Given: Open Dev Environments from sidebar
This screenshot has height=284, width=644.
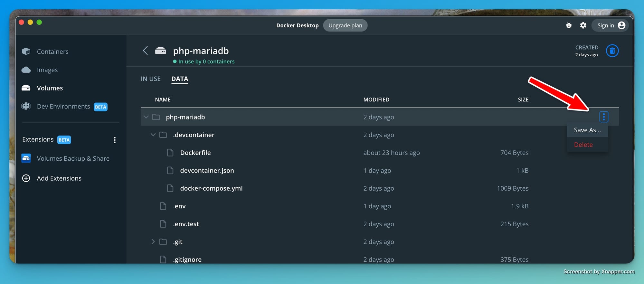Looking at the screenshot, I should point(63,106).
